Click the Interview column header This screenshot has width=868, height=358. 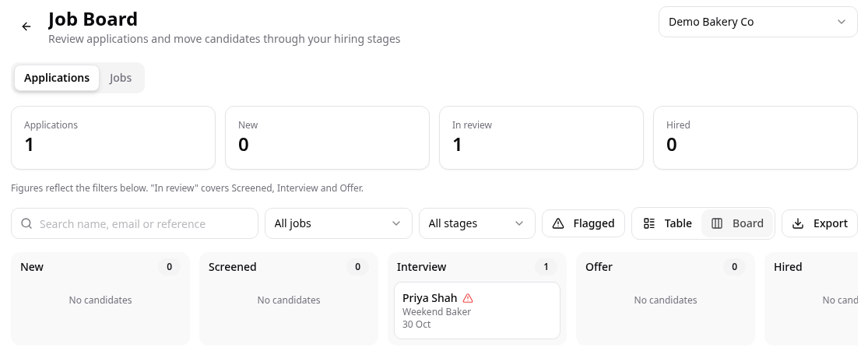point(421,267)
